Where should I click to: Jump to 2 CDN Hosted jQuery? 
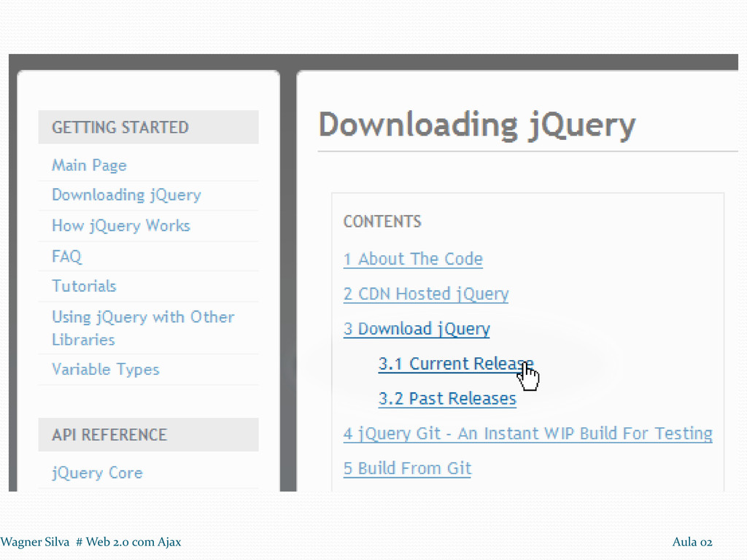click(x=426, y=294)
